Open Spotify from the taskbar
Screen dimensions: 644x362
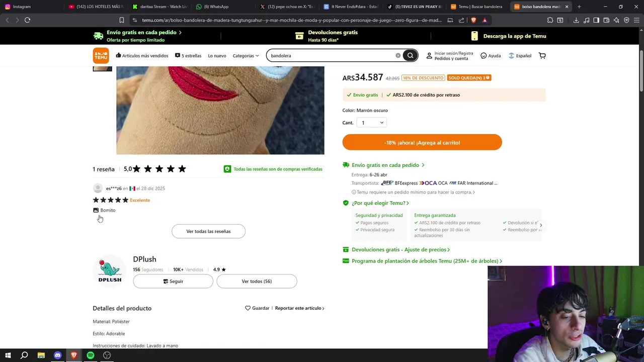click(x=91, y=355)
